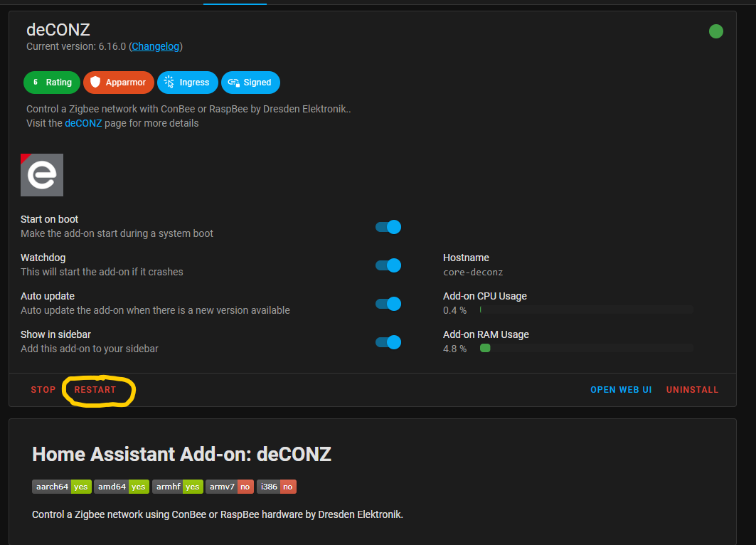Click the Ingress badge

click(x=188, y=83)
